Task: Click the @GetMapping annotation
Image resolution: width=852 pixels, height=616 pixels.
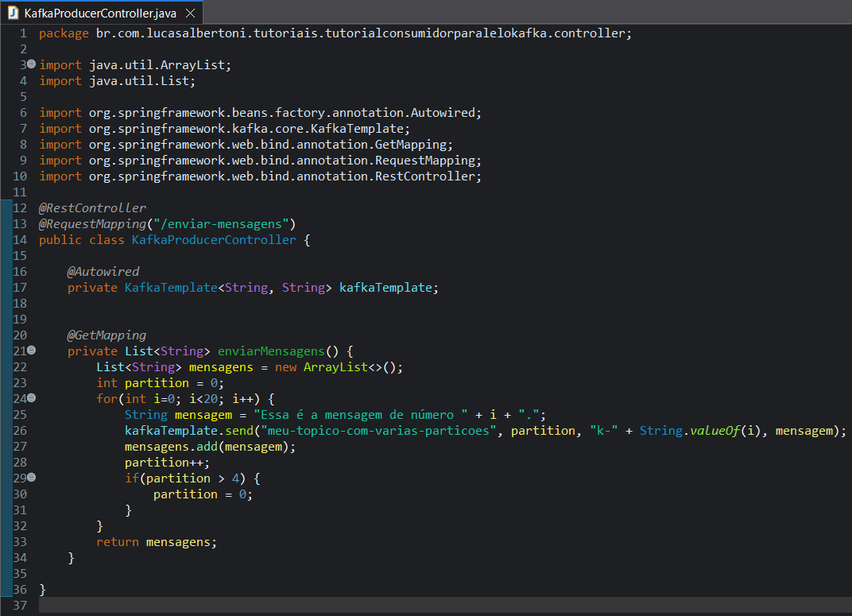Action: [105, 335]
